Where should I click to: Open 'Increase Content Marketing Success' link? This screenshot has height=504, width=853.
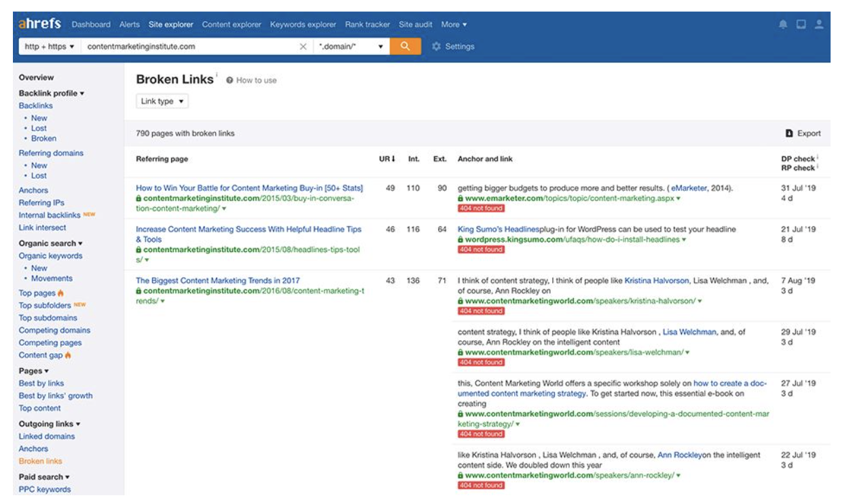coord(249,234)
